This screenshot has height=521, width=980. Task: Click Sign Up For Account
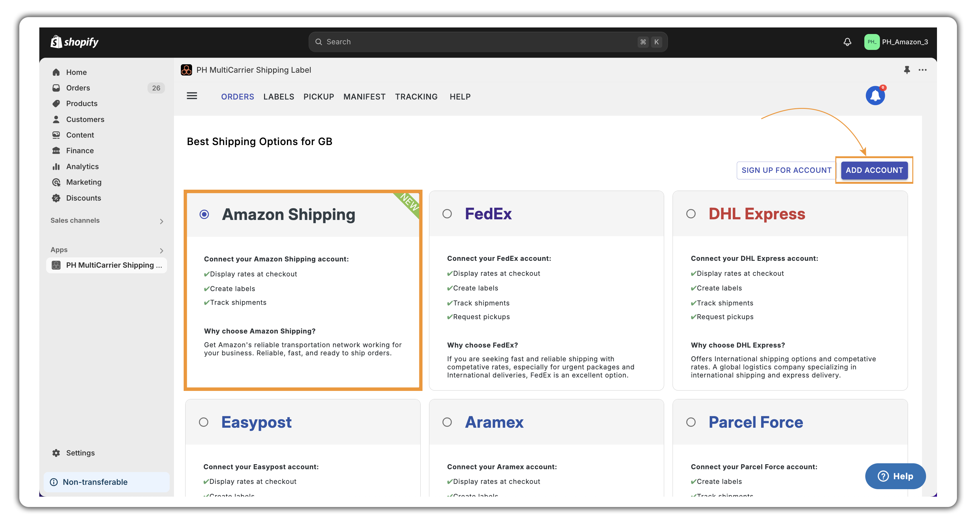[x=786, y=170]
